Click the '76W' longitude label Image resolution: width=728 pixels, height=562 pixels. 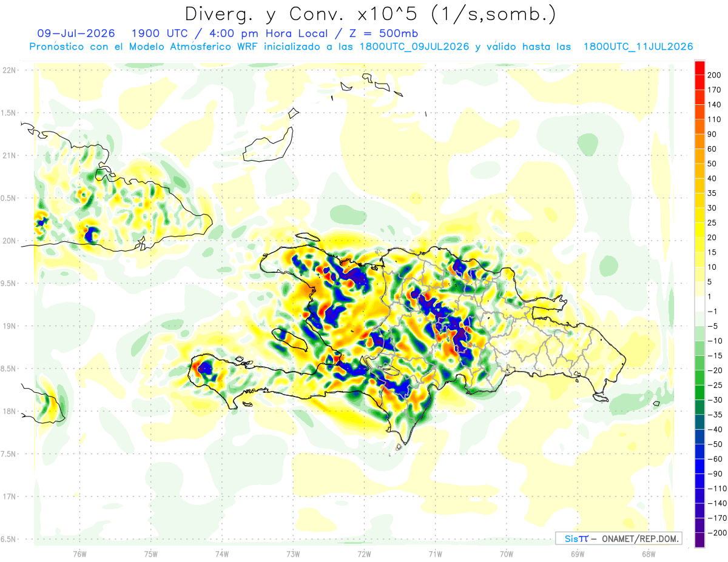click(79, 554)
